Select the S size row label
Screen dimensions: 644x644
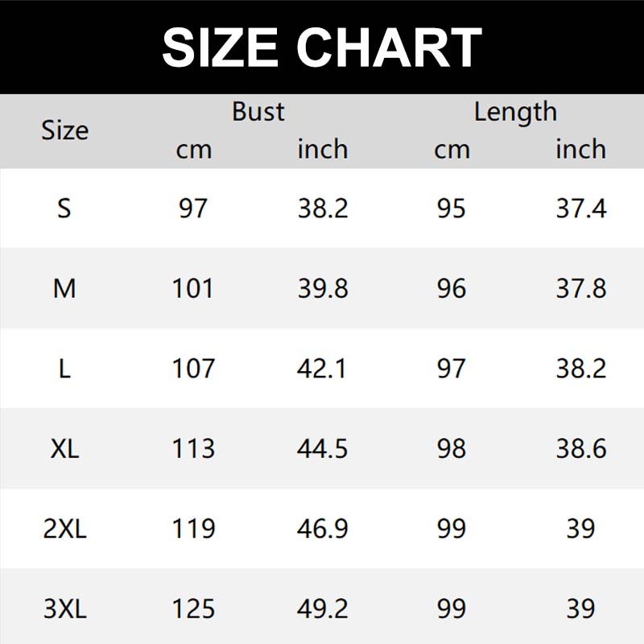coord(64,208)
